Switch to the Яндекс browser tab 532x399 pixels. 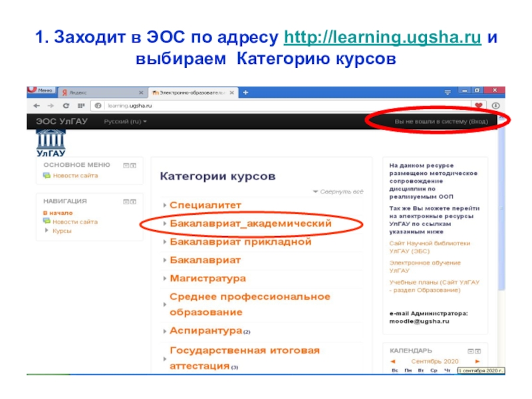pyautogui.click(x=100, y=92)
